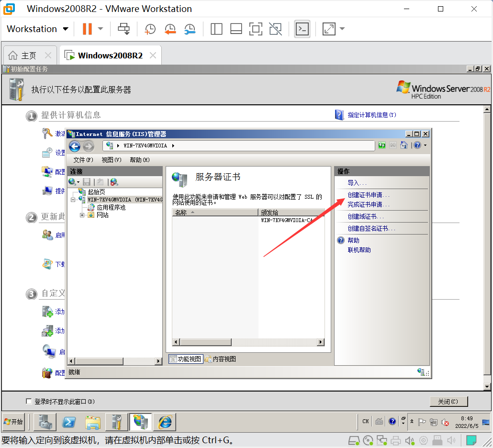
Task: Send Ctrl+Alt+Del to the virtual machine
Action: (x=123, y=29)
